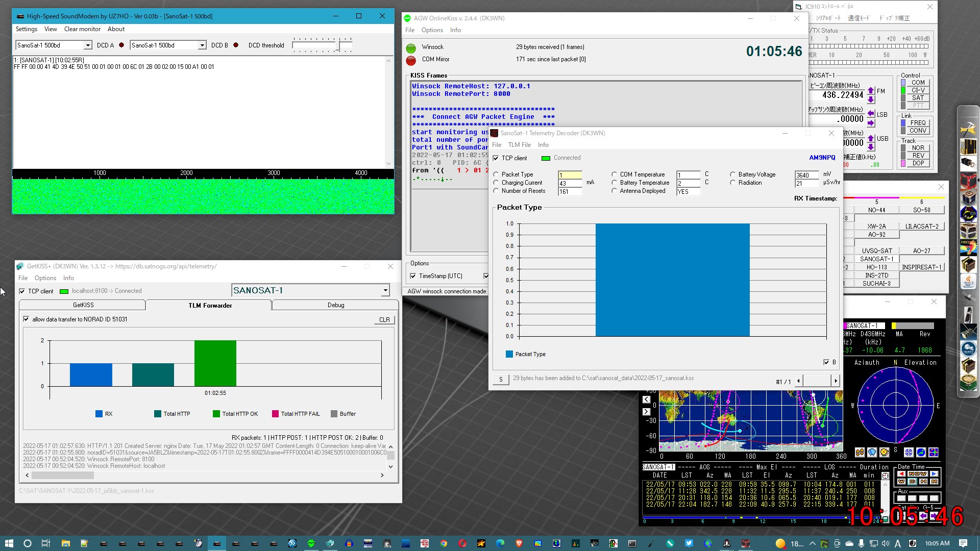This screenshot has width=980, height=551.
Task: Toggle TimeStamp (UTC) checkbox in AGW OnlineKiss
Action: 413,276
